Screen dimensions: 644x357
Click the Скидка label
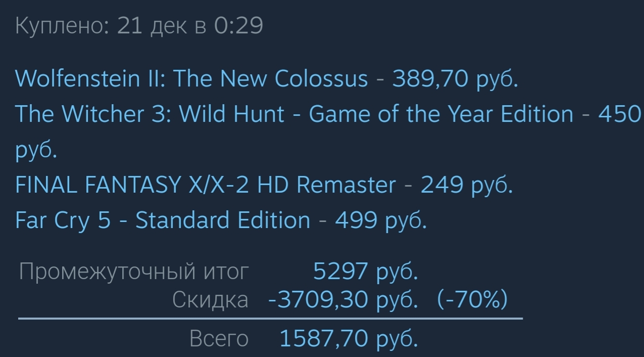[x=210, y=300]
